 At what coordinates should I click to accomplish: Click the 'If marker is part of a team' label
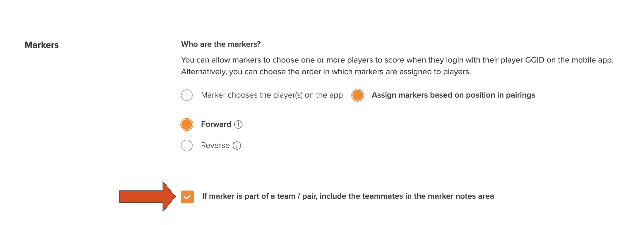coord(348,196)
